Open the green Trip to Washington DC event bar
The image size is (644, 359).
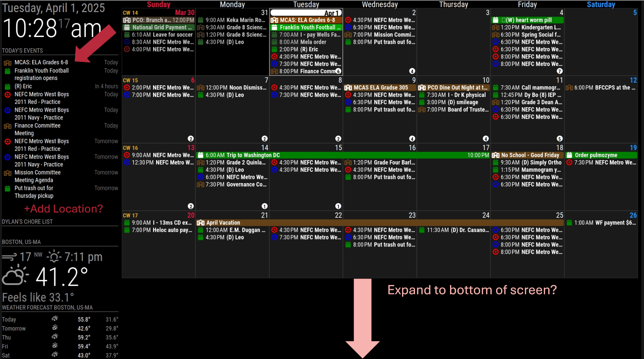pyautogui.click(x=342, y=155)
